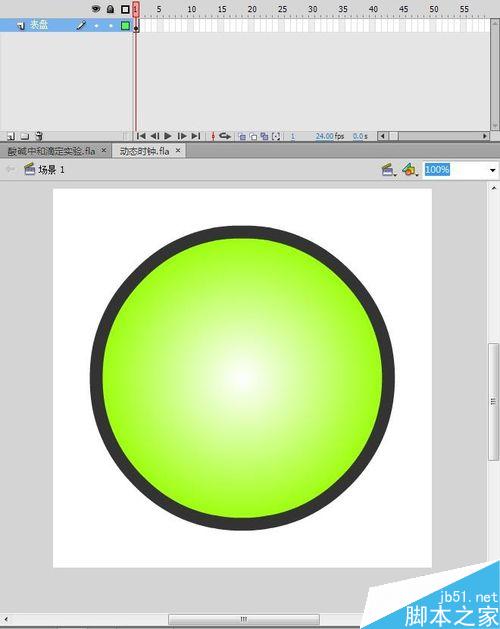Step forward one frame
Image resolution: width=500 pixels, height=629 pixels.
point(182,136)
